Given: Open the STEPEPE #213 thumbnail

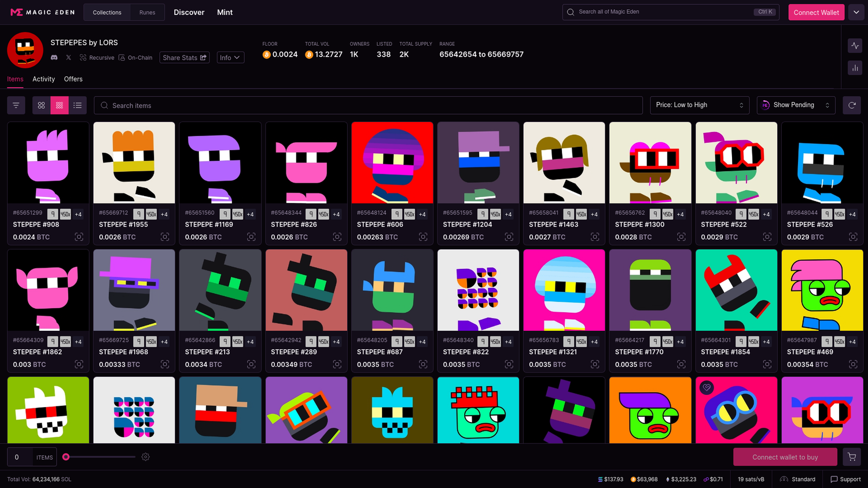Looking at the screenshot, I should 220,290.
